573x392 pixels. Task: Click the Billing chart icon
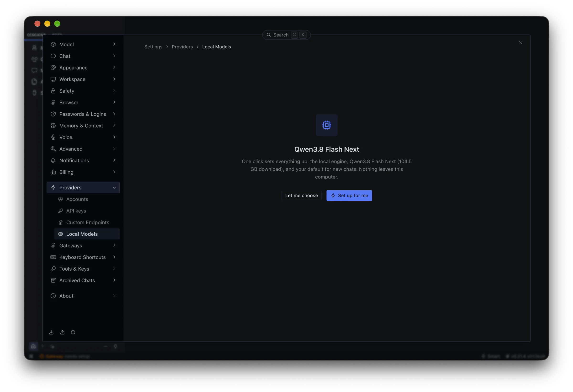point(53,172)
